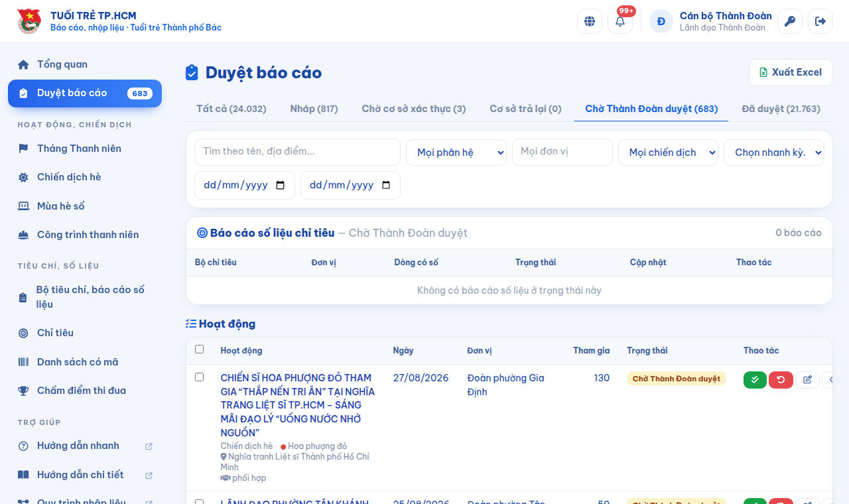Open Duyệt báo cáo sidebar item
Screen dimensions: 849x504
[x=85, y=94]
